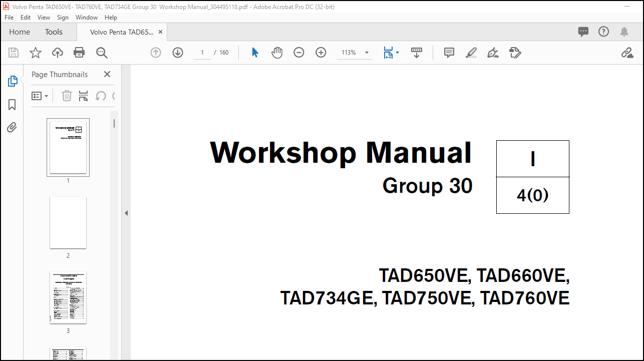Click the fit page width icon
Viewport: 644px width, 361px height.
pos(388,53)
